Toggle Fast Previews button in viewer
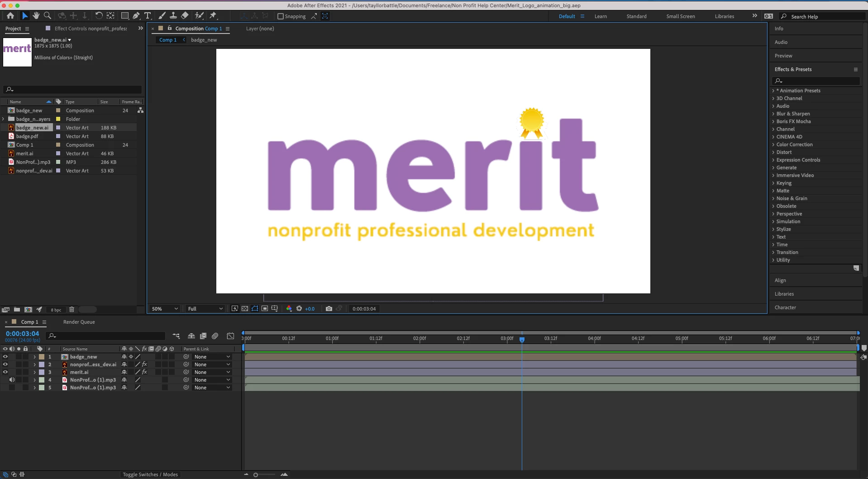 click(235, 309)
